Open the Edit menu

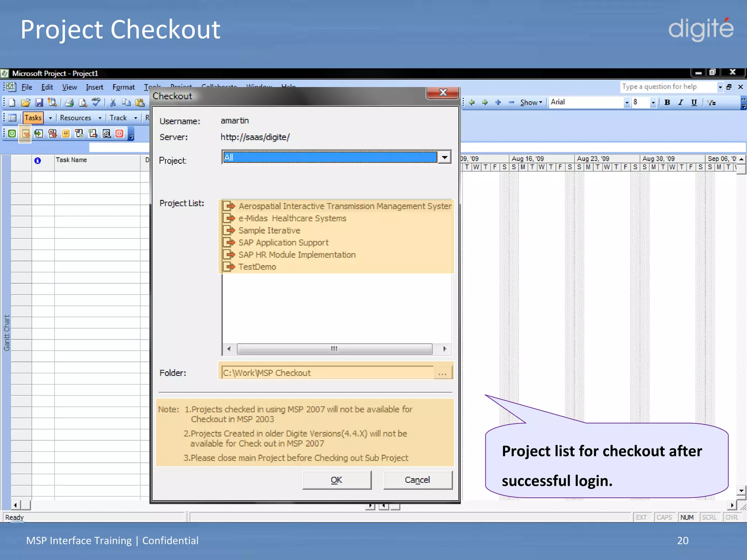pos(47,87)
